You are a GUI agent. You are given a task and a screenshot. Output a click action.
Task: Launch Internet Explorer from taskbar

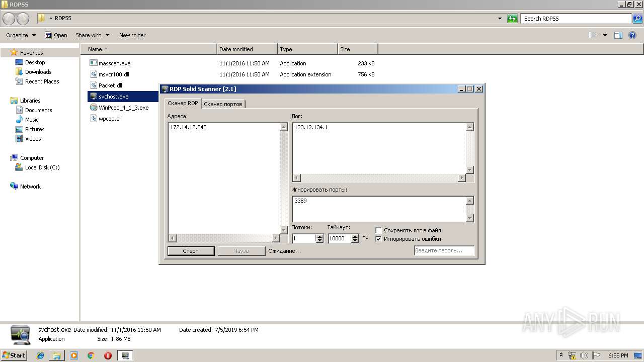40,355
